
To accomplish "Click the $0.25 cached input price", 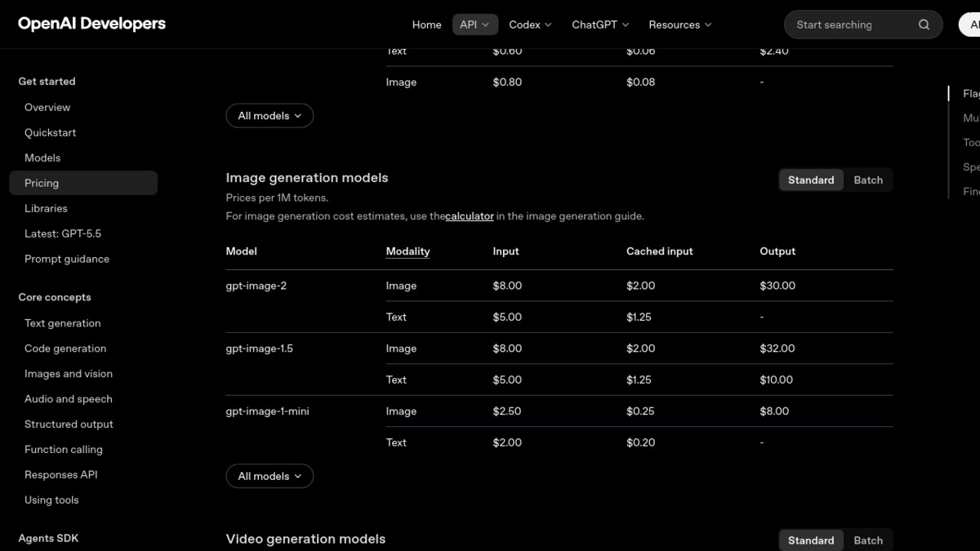I will pyautogui.click(x=640, y=411).
